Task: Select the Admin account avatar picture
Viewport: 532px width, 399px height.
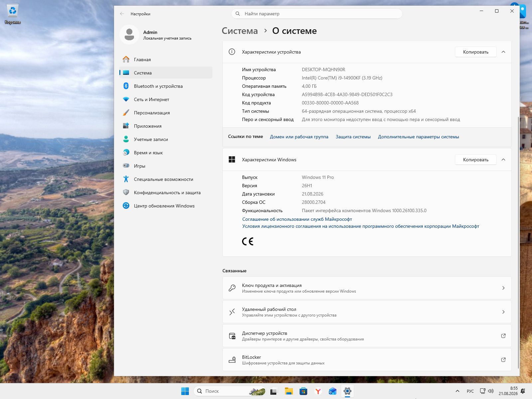Action: point(129,35)
